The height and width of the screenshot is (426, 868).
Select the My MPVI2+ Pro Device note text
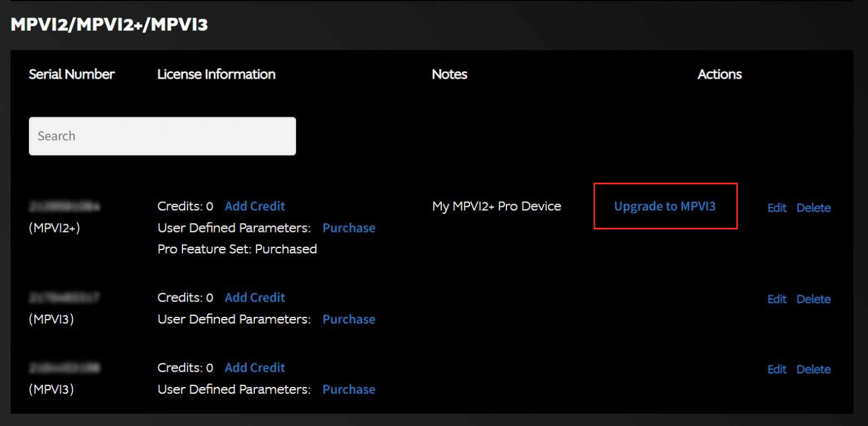click(x=496, y=206)
